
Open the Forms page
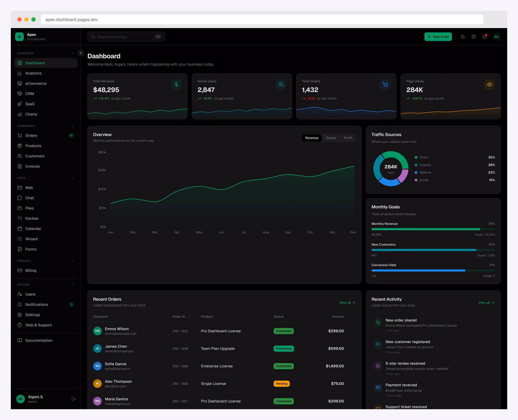click(46, 249)
